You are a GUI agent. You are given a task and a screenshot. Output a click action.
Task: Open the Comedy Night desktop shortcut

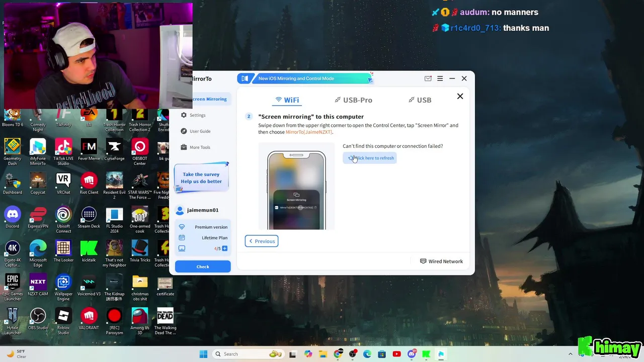coord(38,122)
